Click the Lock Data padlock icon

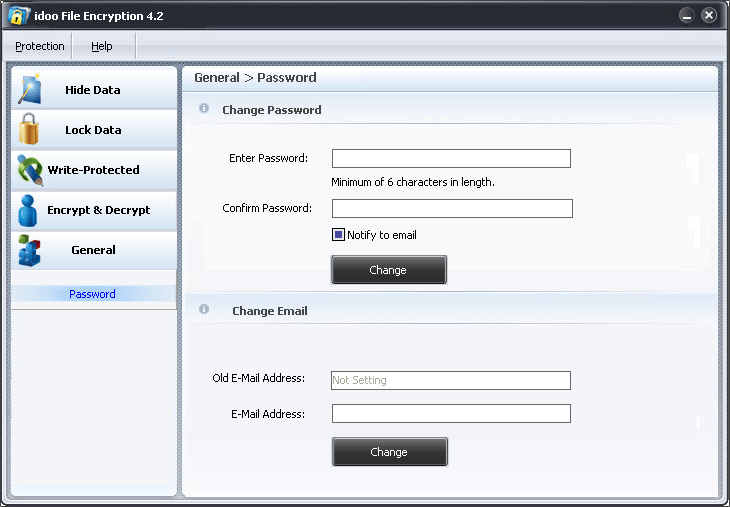[x=28, y=129]
